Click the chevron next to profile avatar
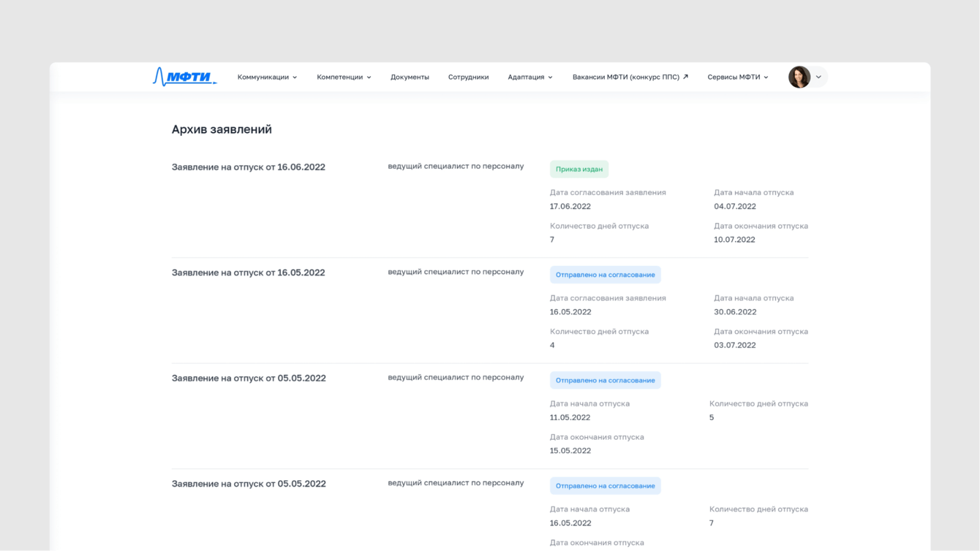The image size is (980, 551). [819, 77]
